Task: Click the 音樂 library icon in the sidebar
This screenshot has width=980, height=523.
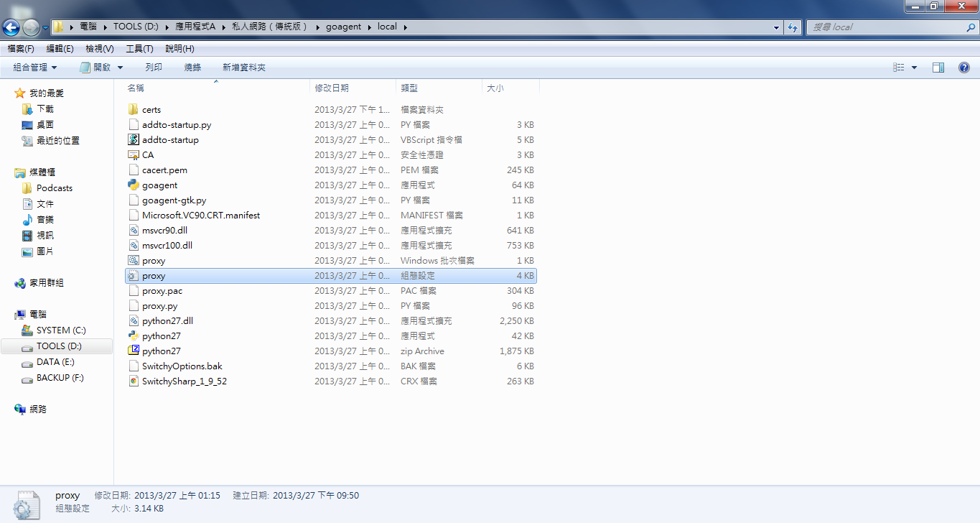Action: [27, 220]
